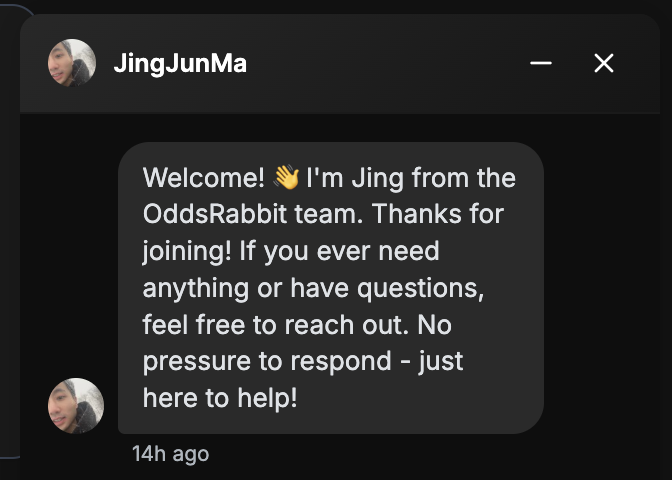Click JingJunMa's avatar in the chat header
672x480 pixels.
click(72, 64)
